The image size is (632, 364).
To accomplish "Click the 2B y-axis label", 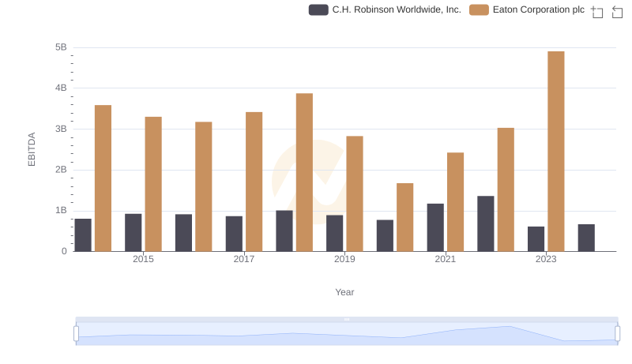I will pyautogui.click(x=61, y=170).
